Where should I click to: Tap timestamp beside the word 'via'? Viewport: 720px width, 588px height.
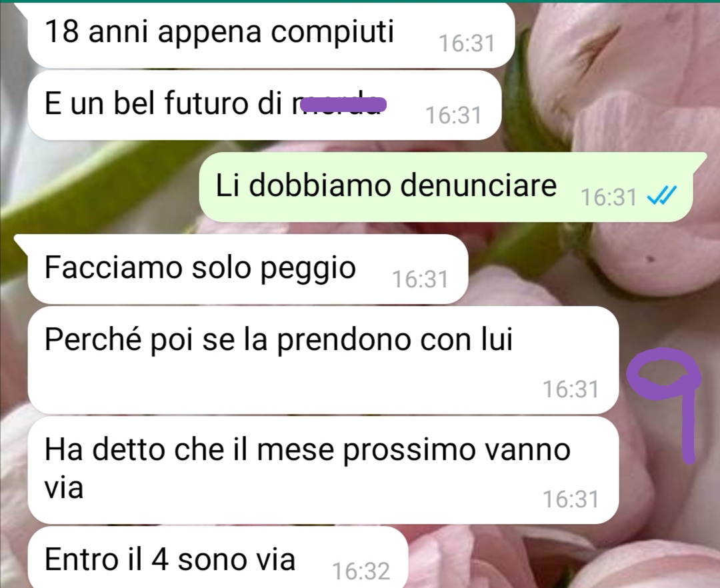[571, 499]
